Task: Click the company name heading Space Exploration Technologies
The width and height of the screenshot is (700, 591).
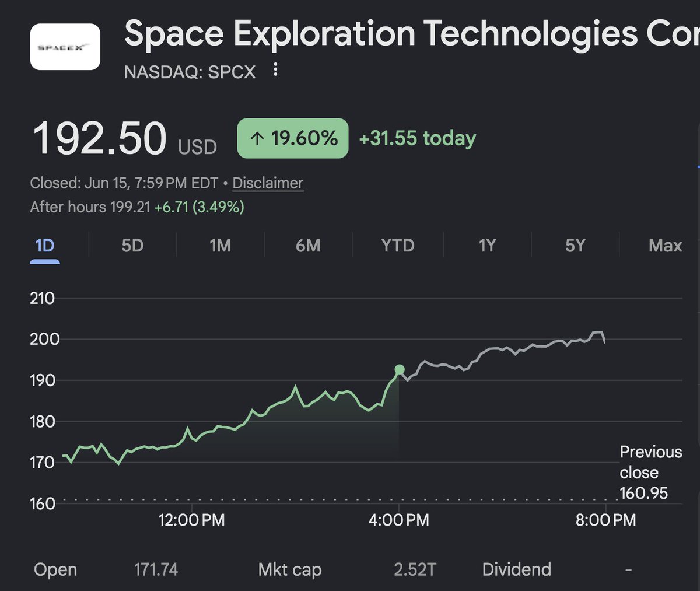Action: pyautogui.click(x=411, y=33)
